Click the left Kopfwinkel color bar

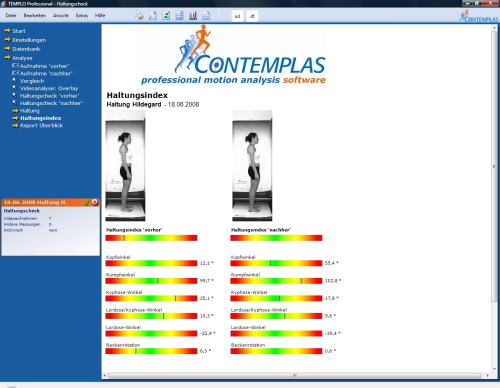pyautogui.click(x=151, y=263)
